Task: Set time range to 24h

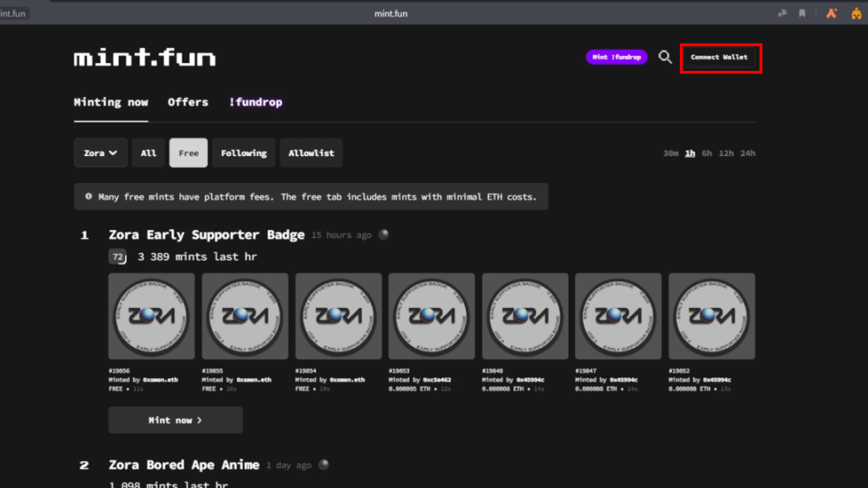Action: click(748, 154)
